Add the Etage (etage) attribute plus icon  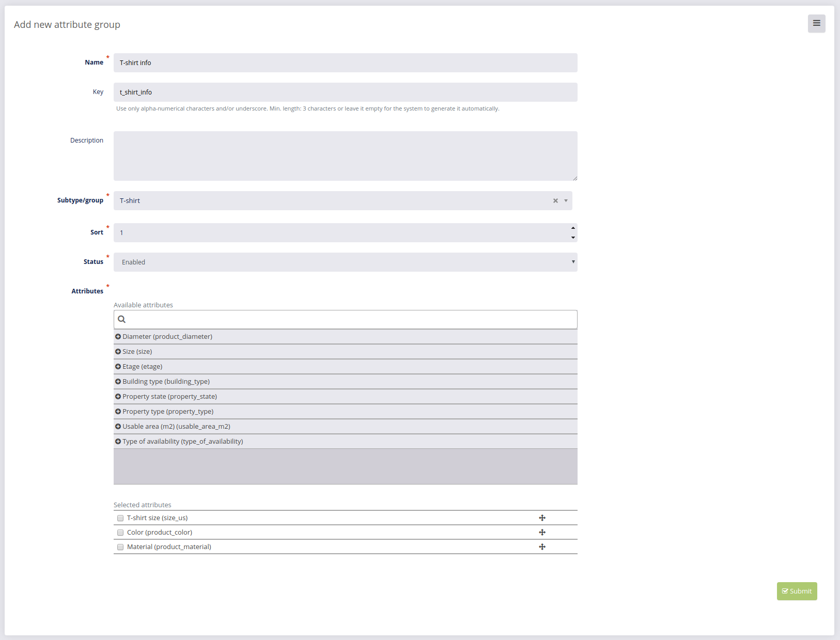tap(118, 366)
